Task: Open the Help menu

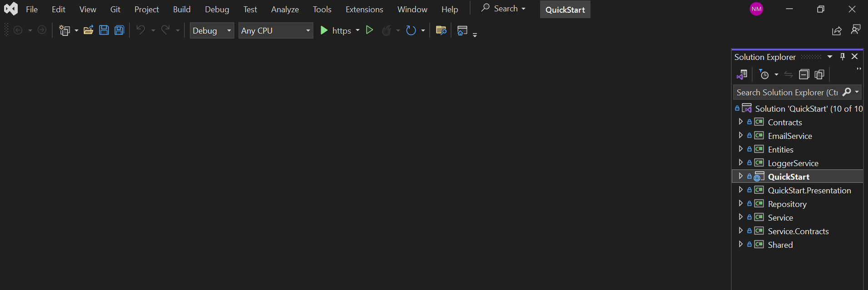Action: coord(450,9)
